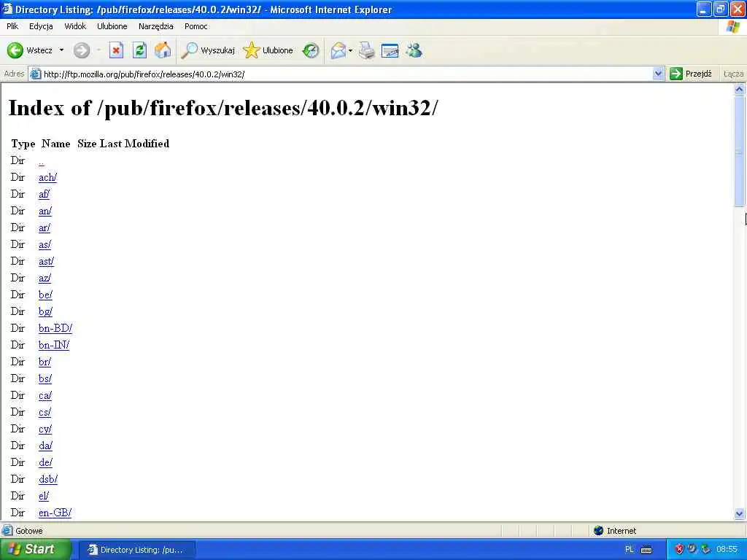The height and width of the screenshot is (560, 747).
Task: Open Wyszukaj search pane
Action: pyautogui.click(x=208, y=50)
